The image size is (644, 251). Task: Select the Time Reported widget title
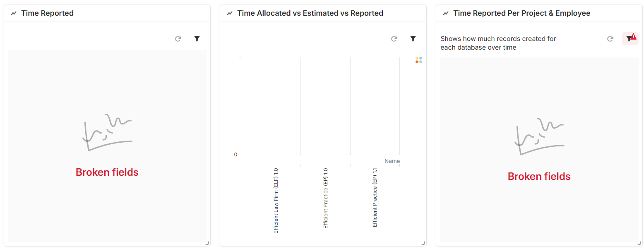point(47,13)
